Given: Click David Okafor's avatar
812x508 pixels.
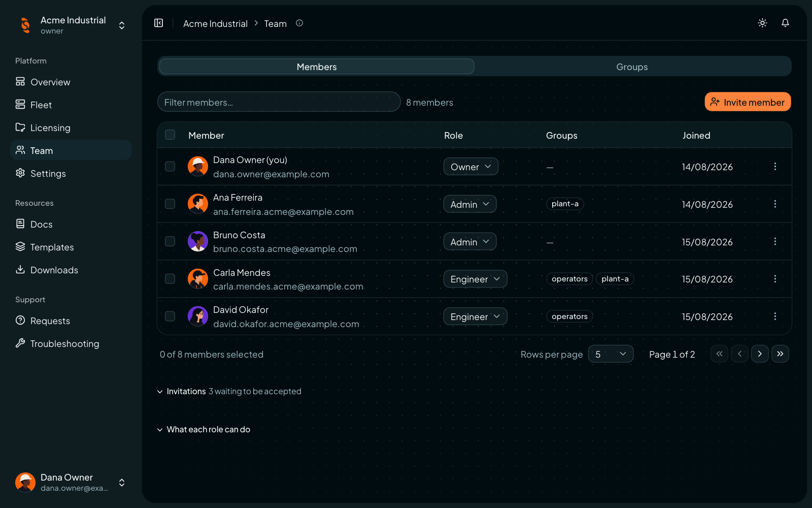Looking at the screenshot, I should (198, 316).
